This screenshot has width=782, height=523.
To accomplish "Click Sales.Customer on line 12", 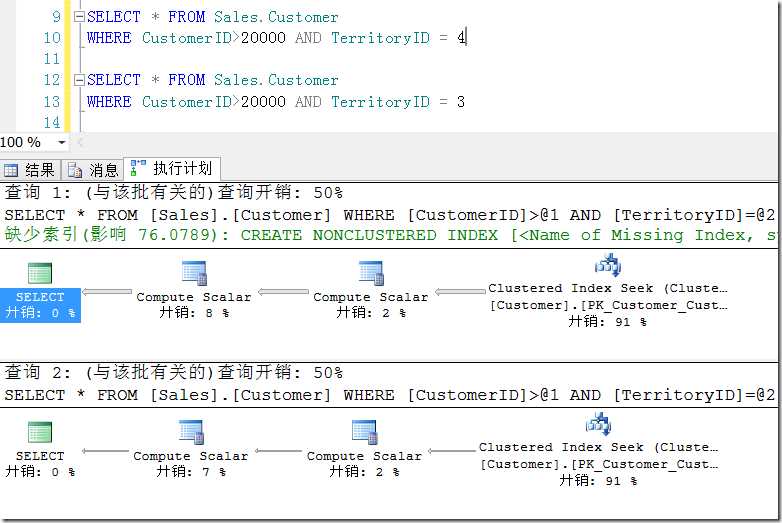I will [276, 80].
